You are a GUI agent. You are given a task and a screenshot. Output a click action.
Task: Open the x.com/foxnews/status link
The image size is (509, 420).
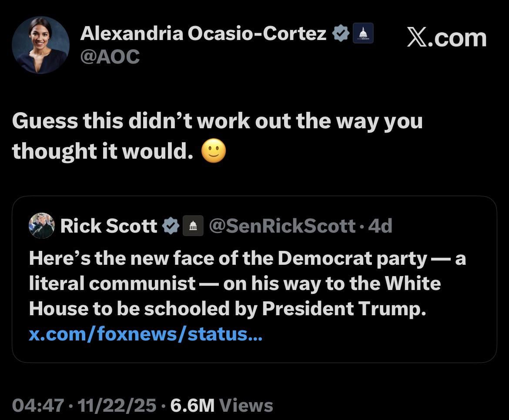(146, 334)
